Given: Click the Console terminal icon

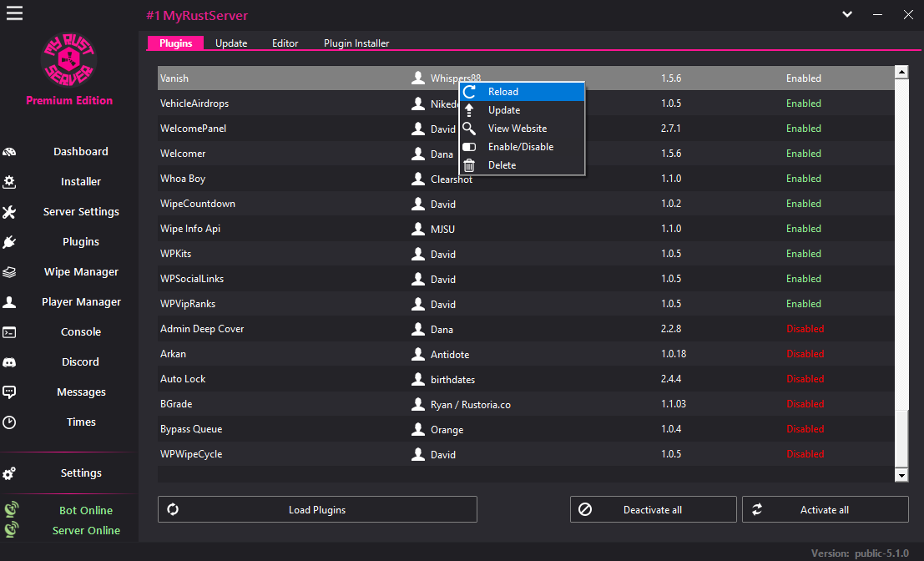Looking at the screenshot, I should [9, 332].
